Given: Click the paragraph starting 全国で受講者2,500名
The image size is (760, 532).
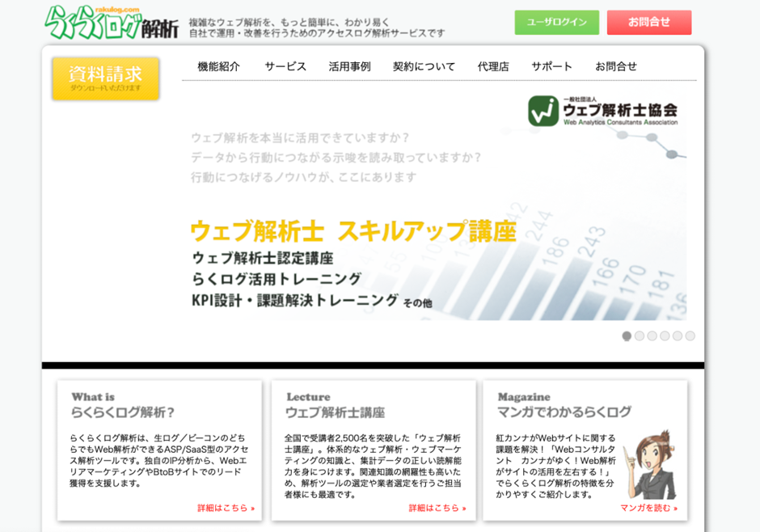Looking at the screenshot, I should click(x=373, y=466).
